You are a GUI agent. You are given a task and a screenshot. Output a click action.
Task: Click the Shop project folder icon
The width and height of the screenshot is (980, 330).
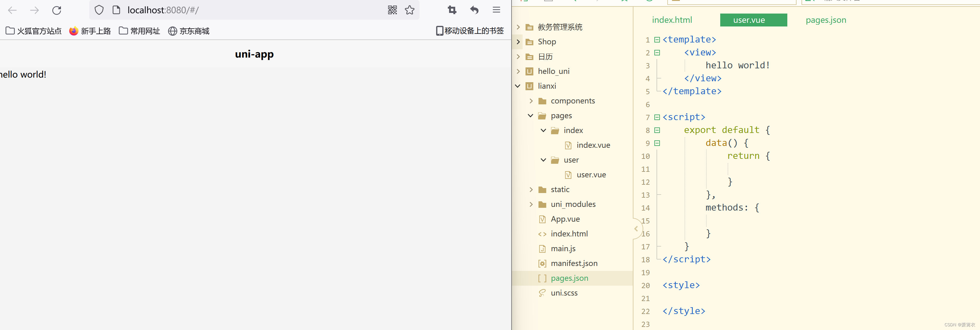tap(529, 42)
